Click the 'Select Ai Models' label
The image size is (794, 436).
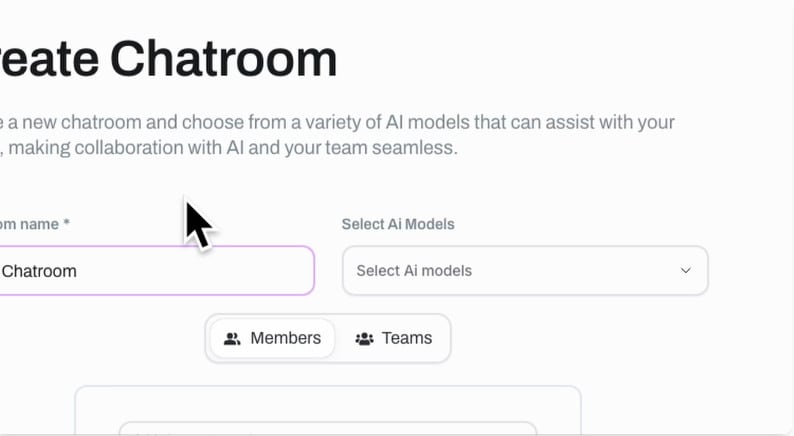(398, 224)
